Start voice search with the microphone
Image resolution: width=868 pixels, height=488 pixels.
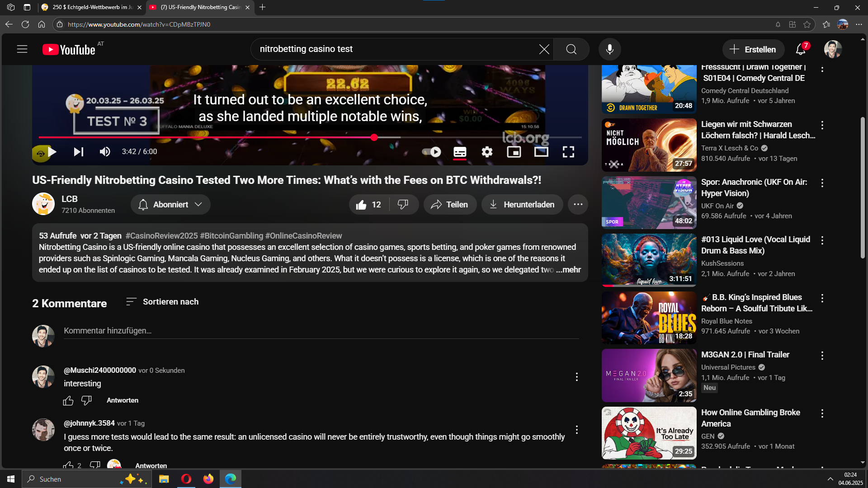coord(609,49)
